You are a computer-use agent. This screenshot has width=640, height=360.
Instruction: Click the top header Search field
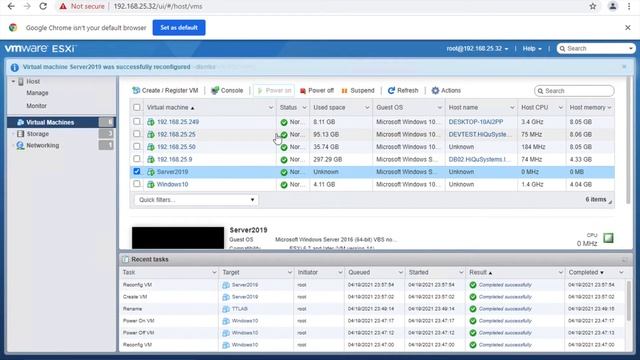coord(596,49)
